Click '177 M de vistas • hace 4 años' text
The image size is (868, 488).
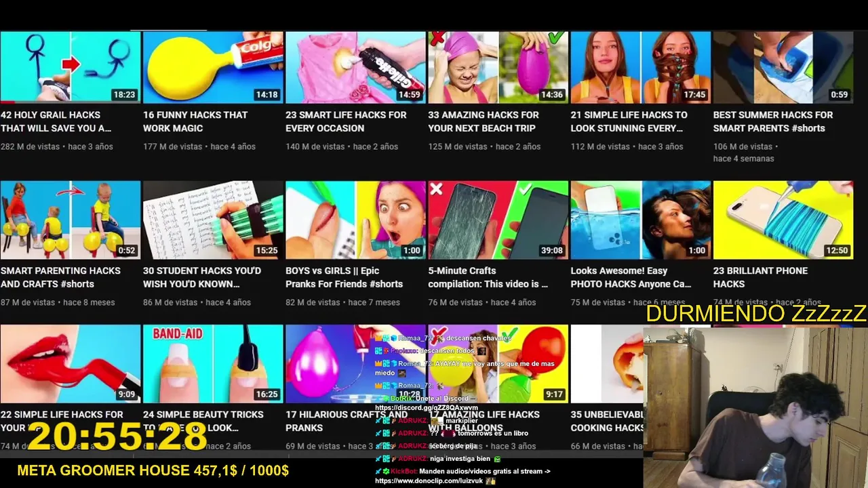(x=199, y=146)
